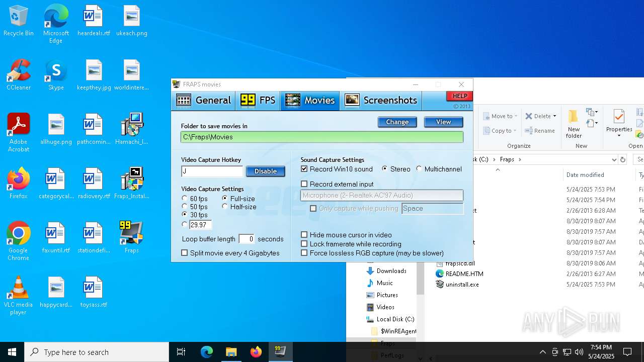Open Recycle Bin desktop icon

[x=19, y=21]
